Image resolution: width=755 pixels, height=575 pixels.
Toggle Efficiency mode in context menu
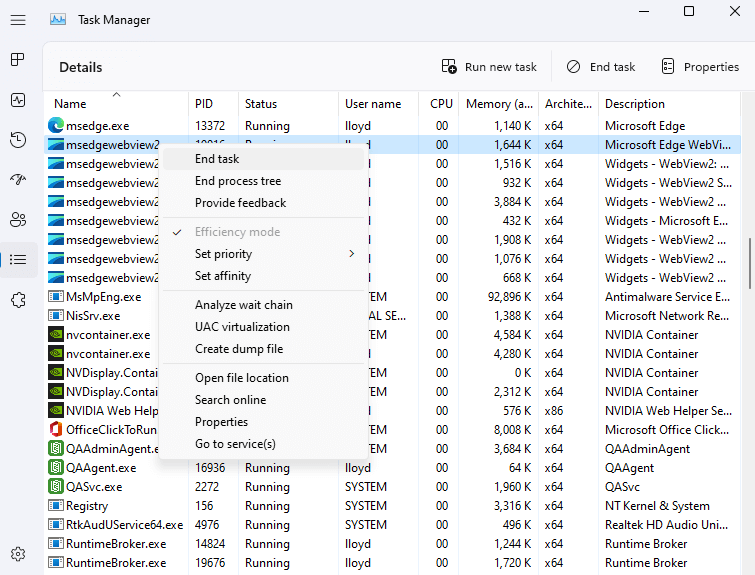237,232
